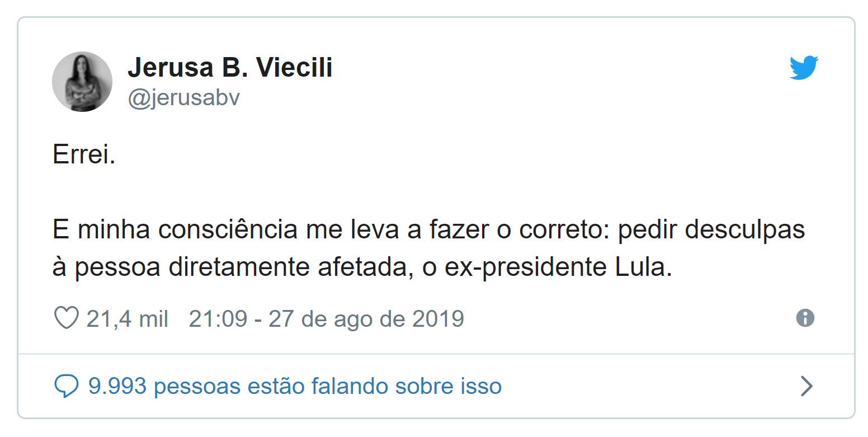This screenshot has height=437, width=868.
Task: Open "pessoas estão falando sobre isso" link
Action: click(x=327, y=386)
